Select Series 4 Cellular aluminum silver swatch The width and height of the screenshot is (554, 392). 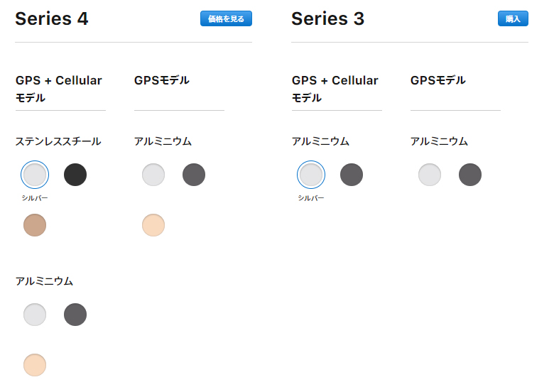click(35, 315)
